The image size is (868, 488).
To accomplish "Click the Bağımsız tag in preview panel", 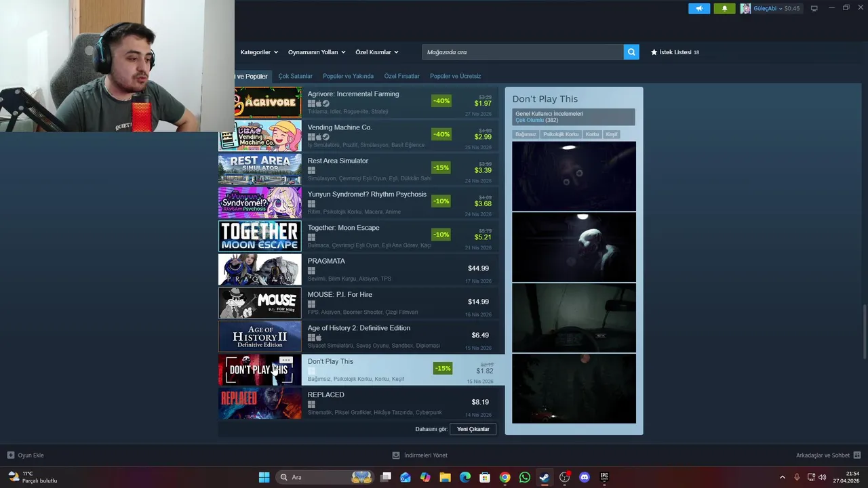I will pyautogui.click(x=526, y=134).
